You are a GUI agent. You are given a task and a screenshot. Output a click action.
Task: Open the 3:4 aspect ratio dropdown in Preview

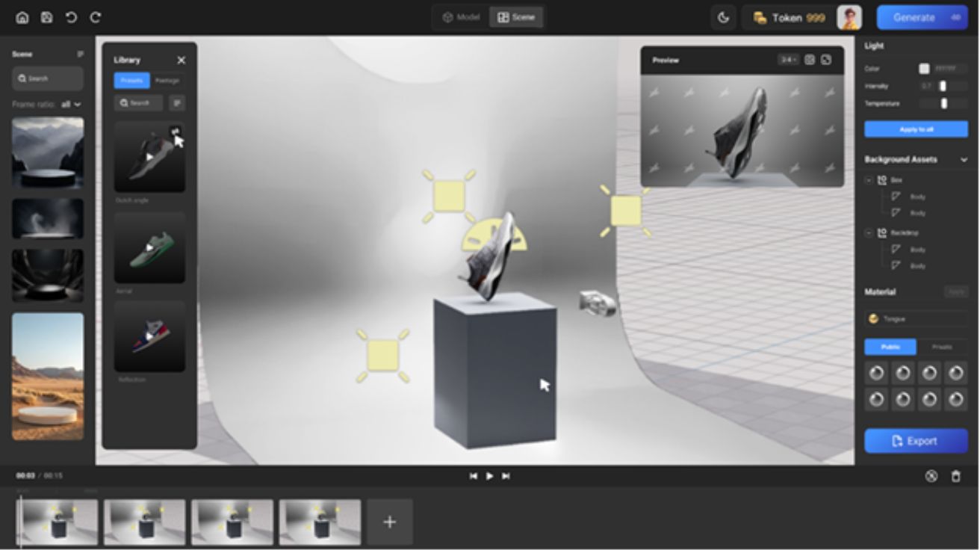(x=789, y=61)
